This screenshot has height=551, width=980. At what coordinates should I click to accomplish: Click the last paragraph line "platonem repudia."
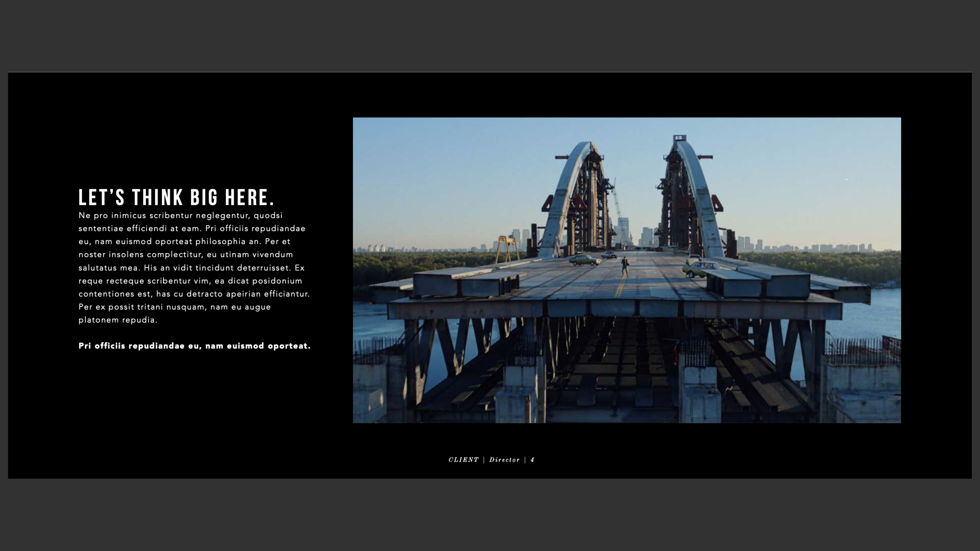pyautogui.click(x=118, y=320)
